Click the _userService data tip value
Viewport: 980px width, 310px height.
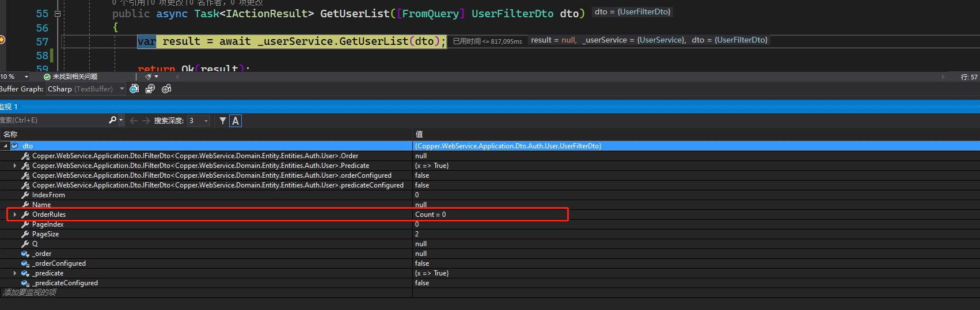point(662,40)
